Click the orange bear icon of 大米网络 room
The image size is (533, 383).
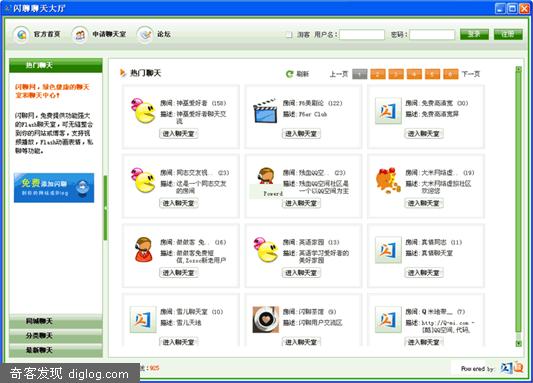(388, 180)
